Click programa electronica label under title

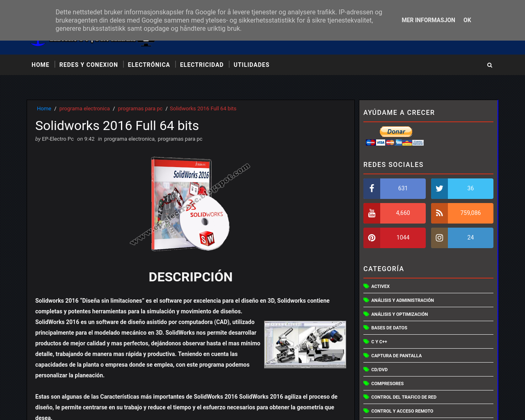[x=129, y=139]
